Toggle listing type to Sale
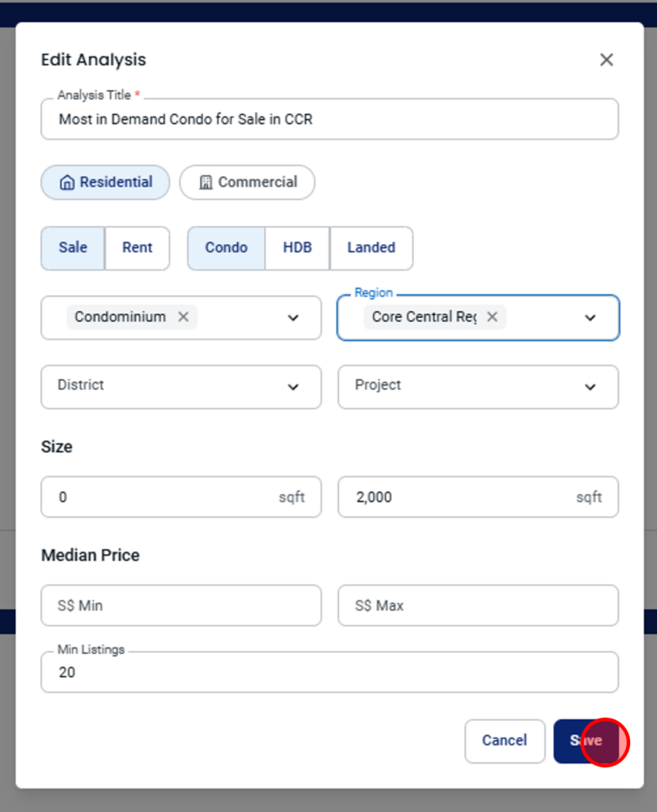This screenshot has height=812, width=657. (x=73, y=248)
